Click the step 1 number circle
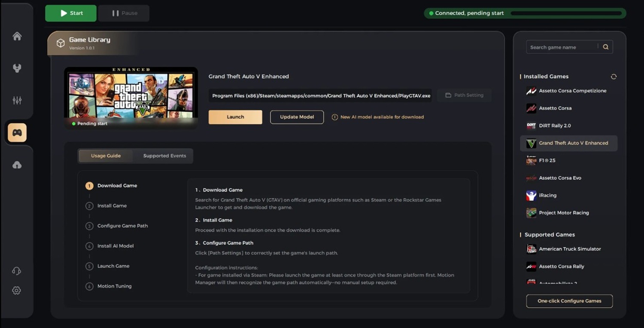Viewport: 644px width, 328px height. click(89, 186)
